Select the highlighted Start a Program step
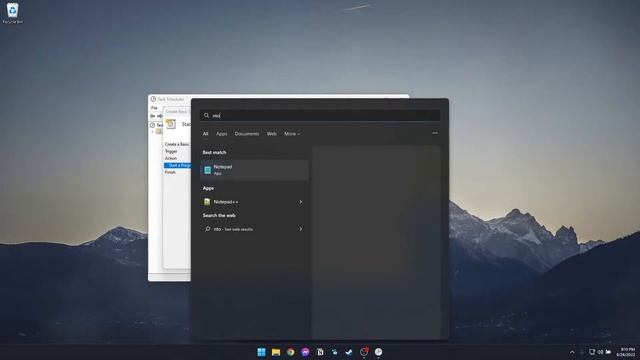640x360 pixels. [178, 165]
